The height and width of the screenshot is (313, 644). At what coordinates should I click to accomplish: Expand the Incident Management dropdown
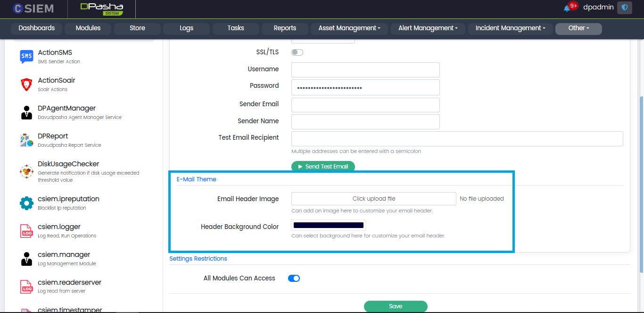pos(510,28)
